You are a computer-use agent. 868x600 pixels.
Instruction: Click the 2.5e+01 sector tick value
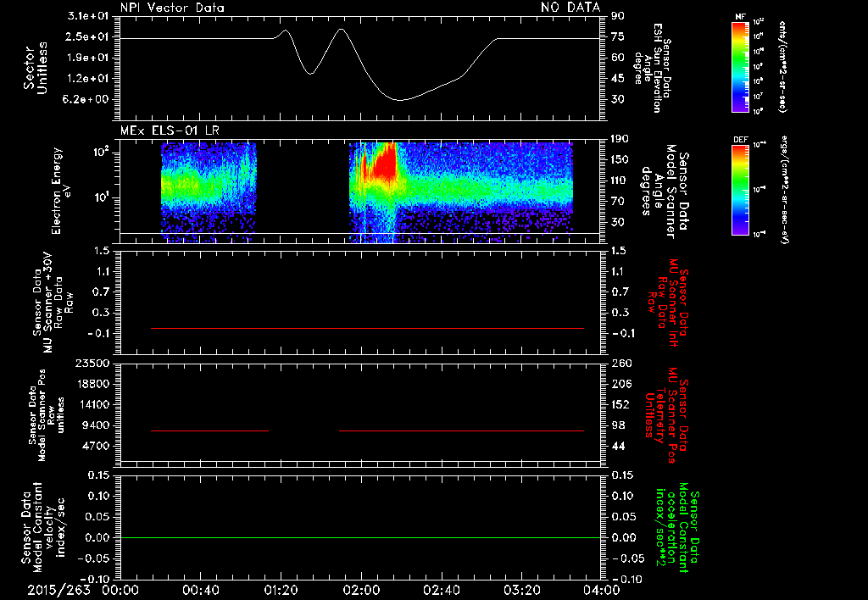[x=88, y=36]
